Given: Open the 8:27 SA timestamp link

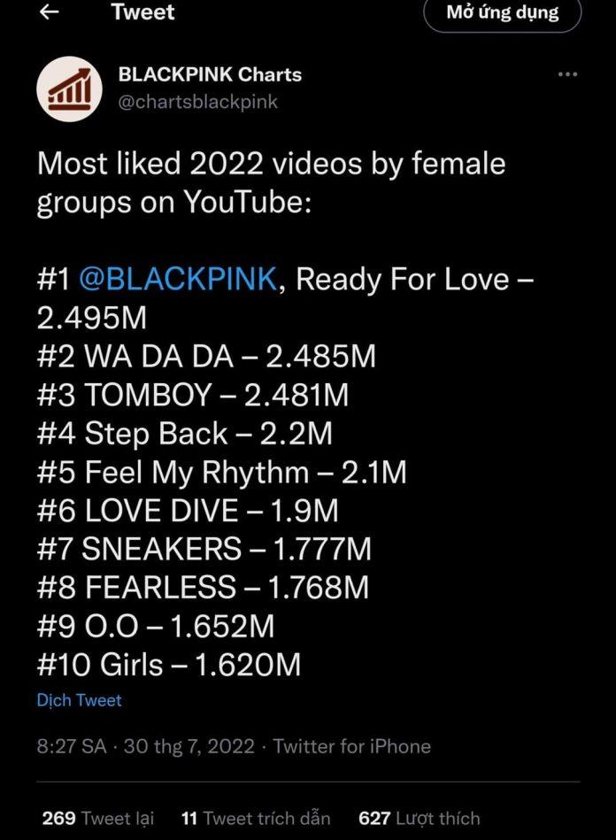Looking at the screenshot, I should [x=71, y=746].
